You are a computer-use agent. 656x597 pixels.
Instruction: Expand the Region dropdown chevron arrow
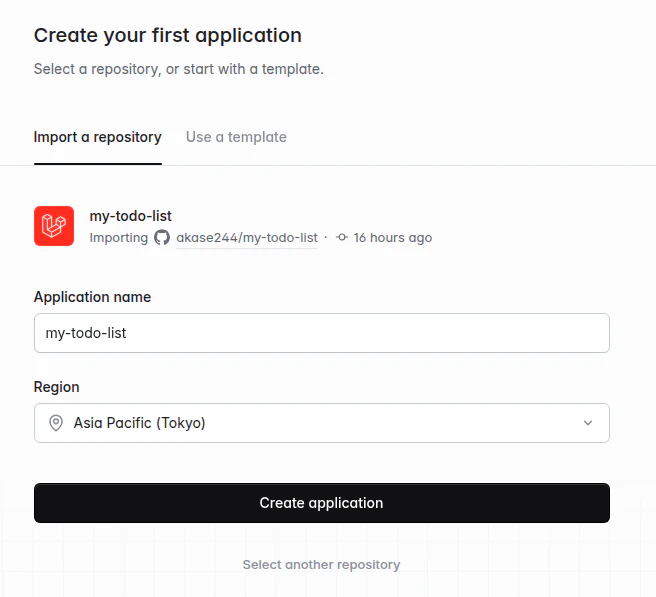588,423
